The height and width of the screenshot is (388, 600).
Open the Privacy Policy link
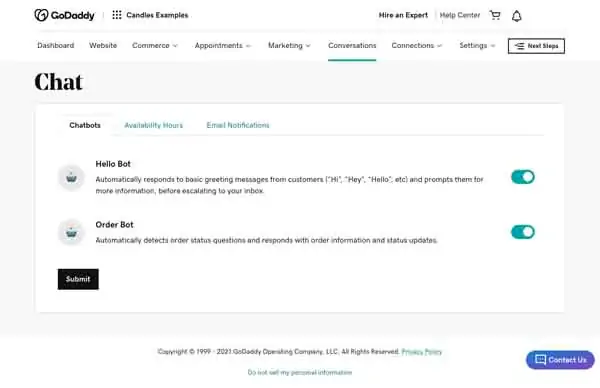pyautogui.click(x=421, y=352)
